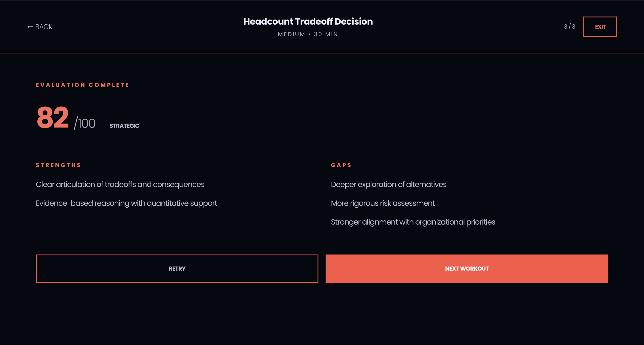Click the 30 MIN duration label
This screenshot has width=644, height=345.
326,34
